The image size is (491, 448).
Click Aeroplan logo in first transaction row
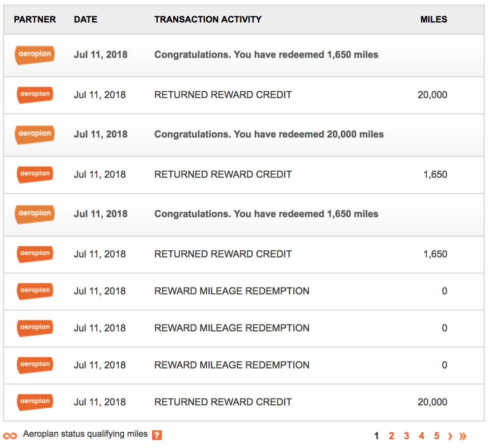point(34,54)
